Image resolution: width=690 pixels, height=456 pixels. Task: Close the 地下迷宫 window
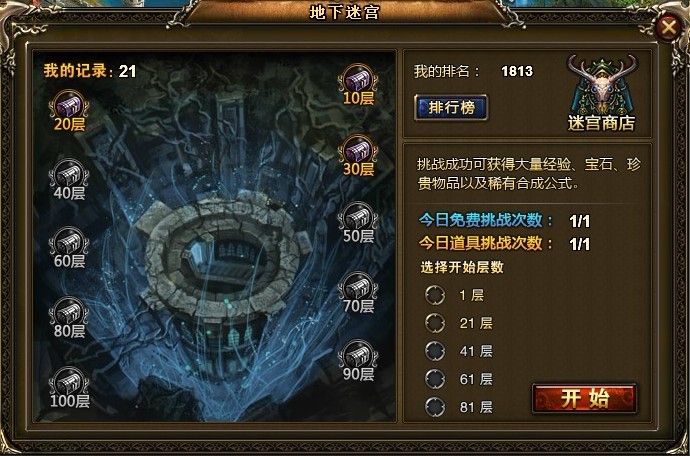click(x=668, y=28)
